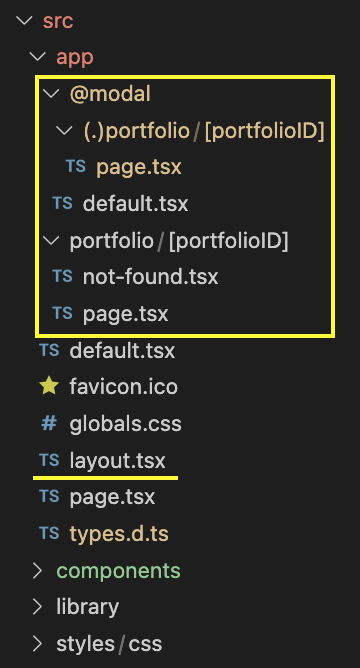Select the components folder label
This screenshot has width=360, height=668.
point(118,571)
